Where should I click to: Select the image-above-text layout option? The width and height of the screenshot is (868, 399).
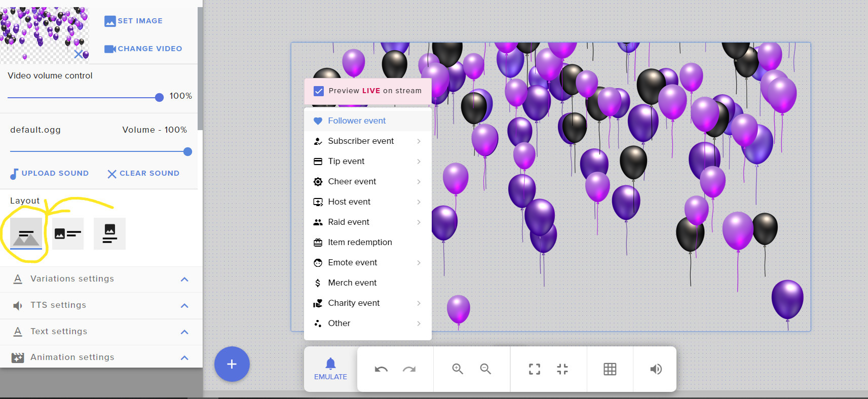[x=109, y=234]
